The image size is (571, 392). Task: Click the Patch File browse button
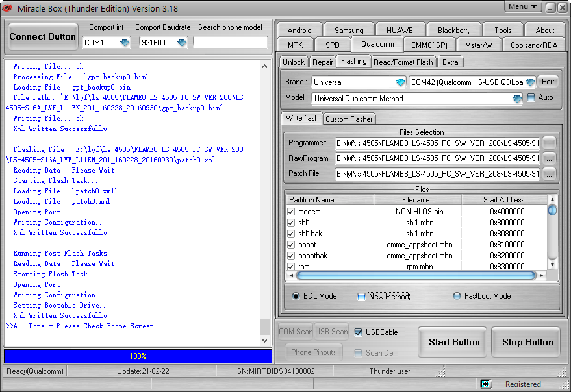(550, 173)
